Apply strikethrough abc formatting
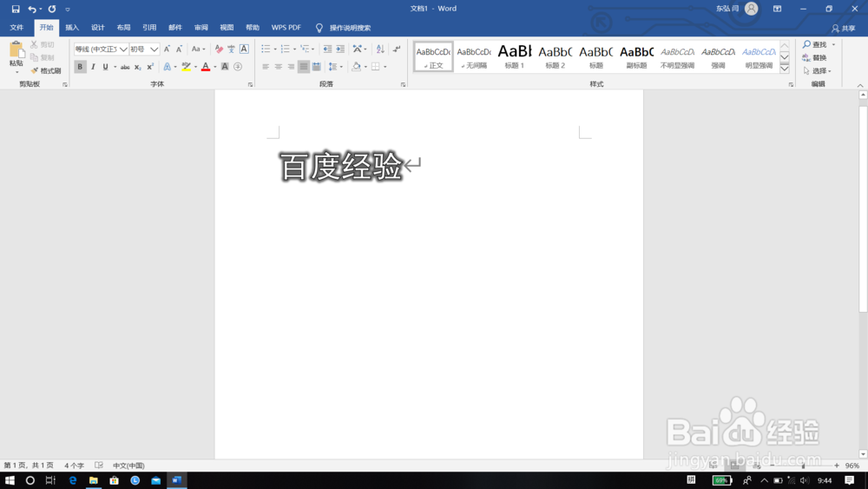Image resolution: width=868 pixels, height=489 pixels. coord(125,67)
